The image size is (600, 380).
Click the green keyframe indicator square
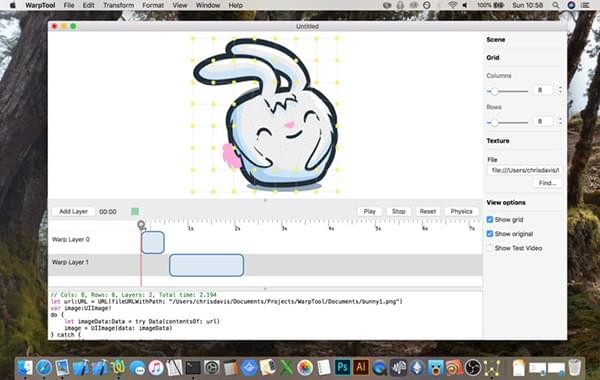tap(135, 211)
